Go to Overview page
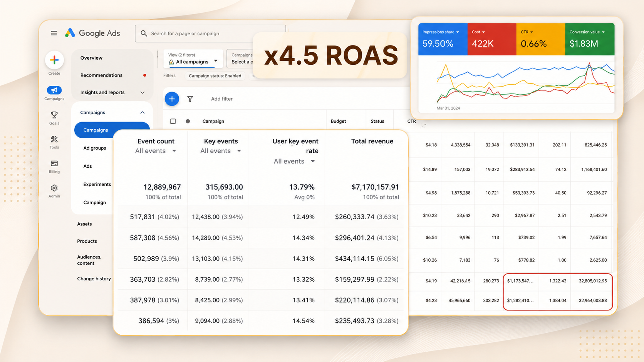644x362 pixels. click(91, 58)
